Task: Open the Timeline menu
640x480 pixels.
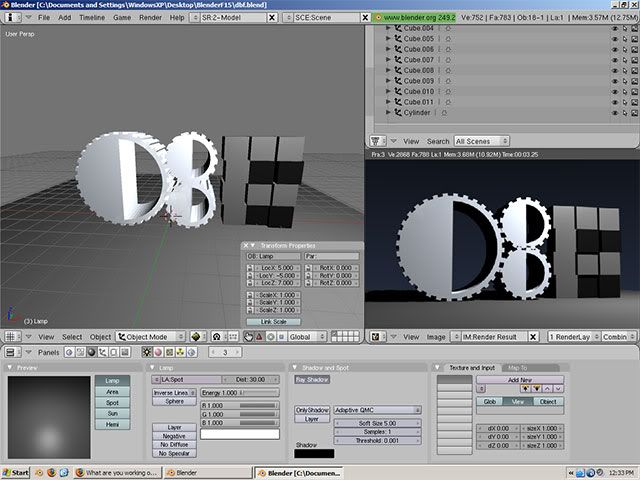Action: tap(91, 18)
